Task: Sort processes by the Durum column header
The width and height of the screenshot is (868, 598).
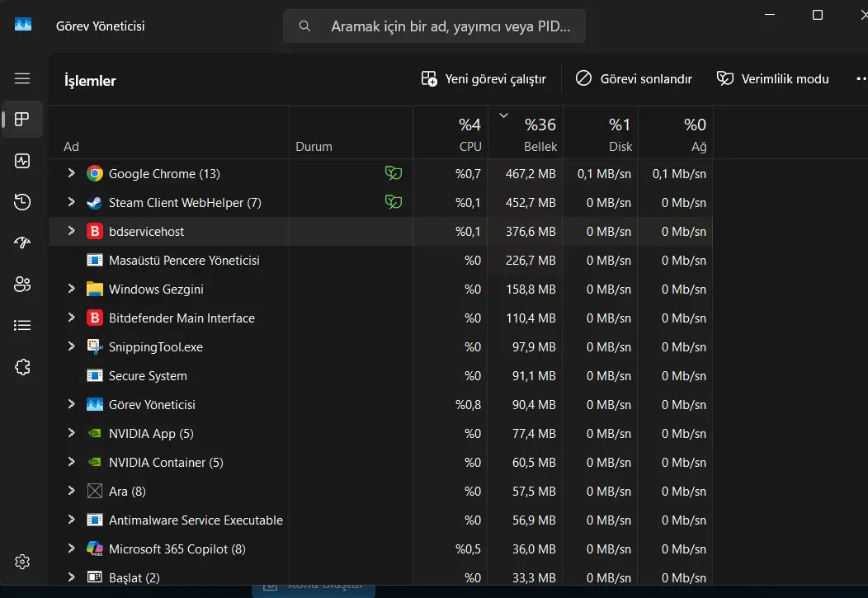Action: click(x=351, y=133)
